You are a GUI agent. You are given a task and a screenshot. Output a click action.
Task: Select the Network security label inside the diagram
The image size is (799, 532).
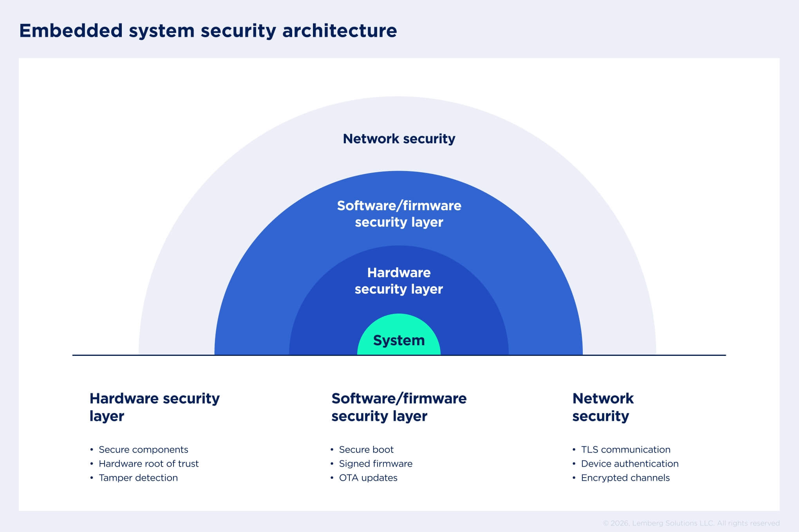pyautogui.click(x=399, y=139)
